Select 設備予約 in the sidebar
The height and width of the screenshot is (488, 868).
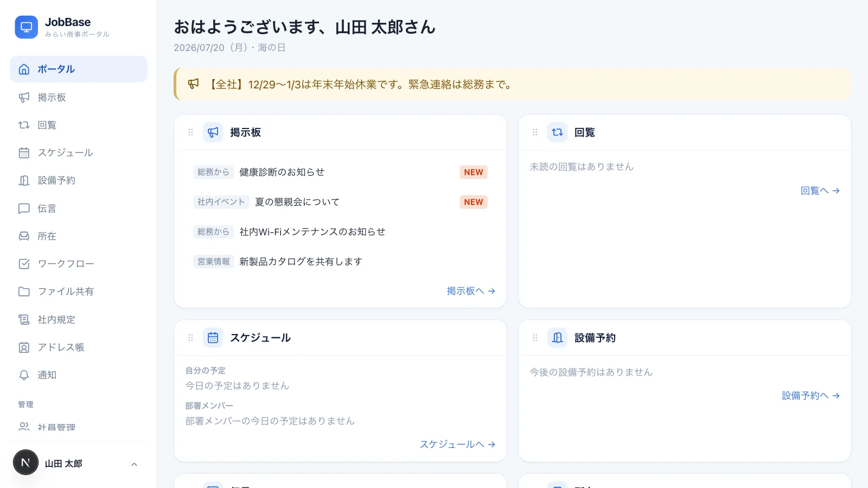(x=79, y=181)
